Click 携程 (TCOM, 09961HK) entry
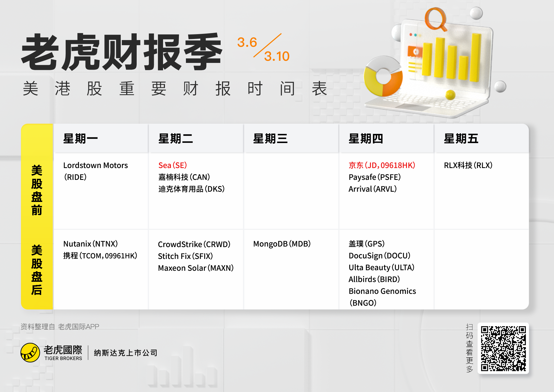This screenshot has height=392, width=554. click(x=100, y=255)
